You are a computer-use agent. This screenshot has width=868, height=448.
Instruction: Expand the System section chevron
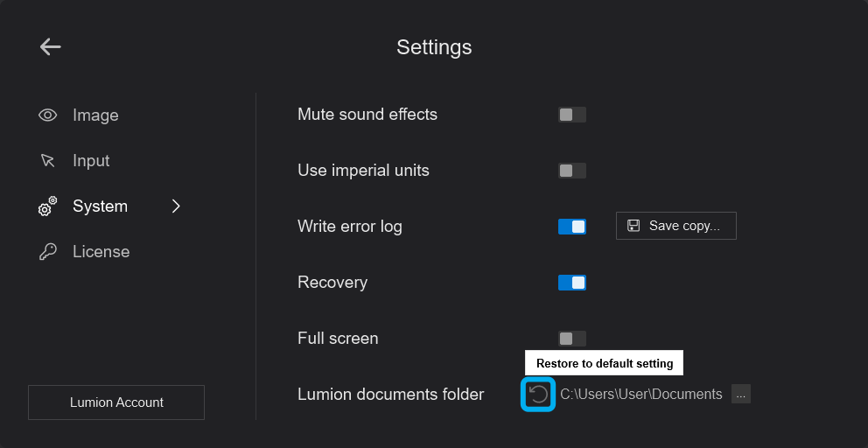point(176,206)
